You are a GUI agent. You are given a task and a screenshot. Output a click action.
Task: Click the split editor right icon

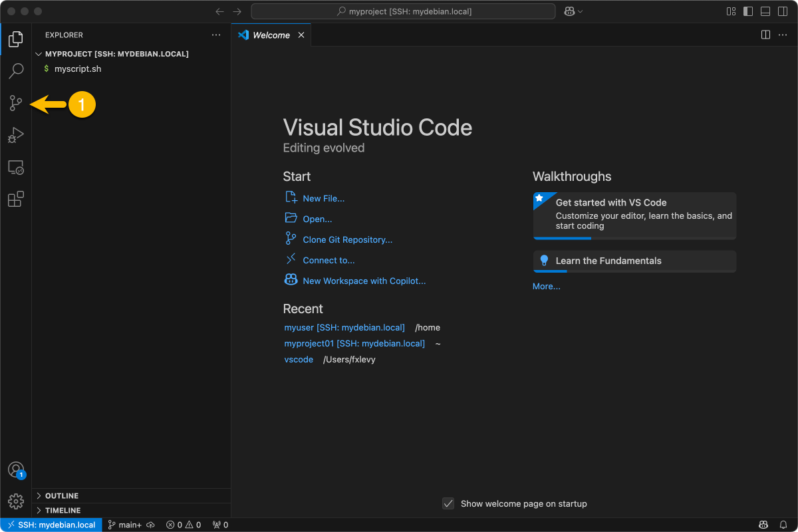pyautogui.click(x=765, y=35)
